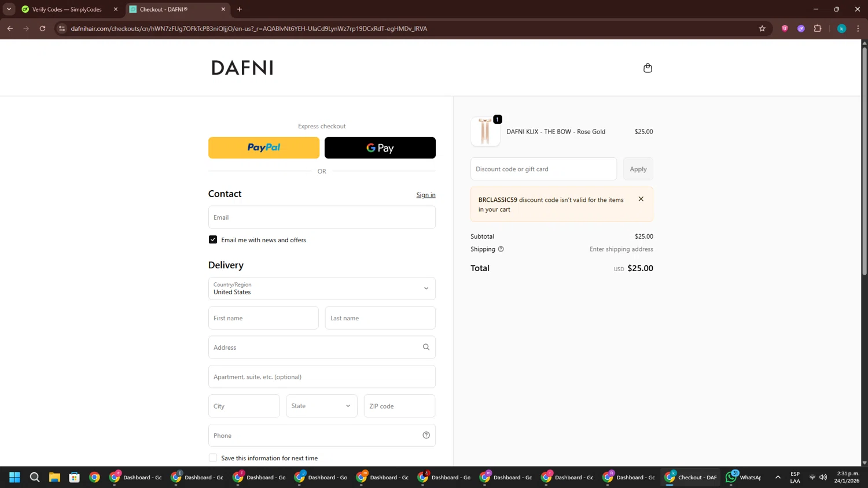Click the Email input field

click(x=322, y=217)
